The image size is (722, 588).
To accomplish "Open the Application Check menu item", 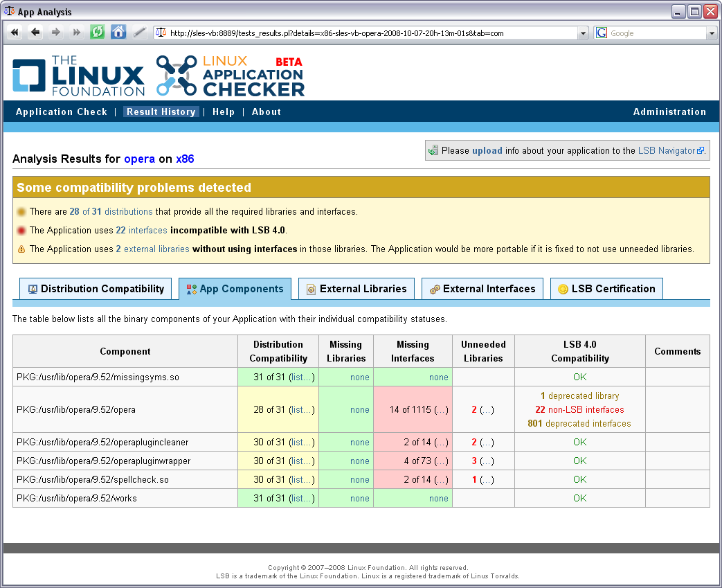I will tap(61, 112).
